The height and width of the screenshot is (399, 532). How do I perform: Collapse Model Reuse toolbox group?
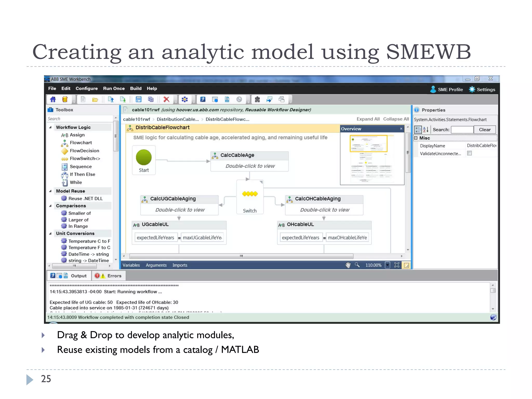50,191
